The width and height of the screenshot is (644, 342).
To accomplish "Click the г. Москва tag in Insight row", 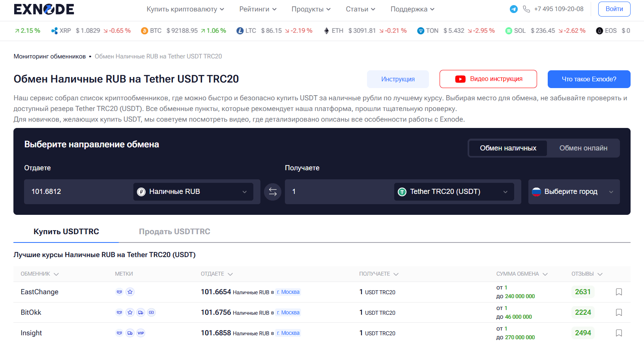I will click(x=288, y=333).
